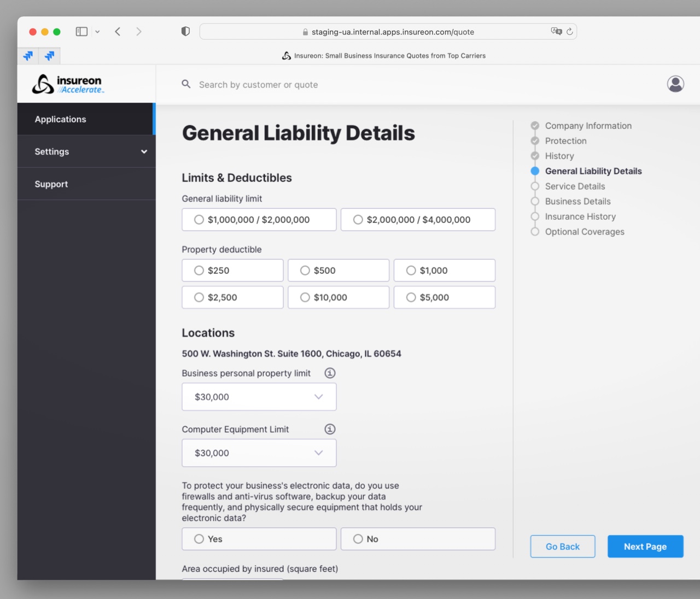
Task: Select $1,000,000 / $2,000,000 liability limit
Action: click(x=259, y=220)
